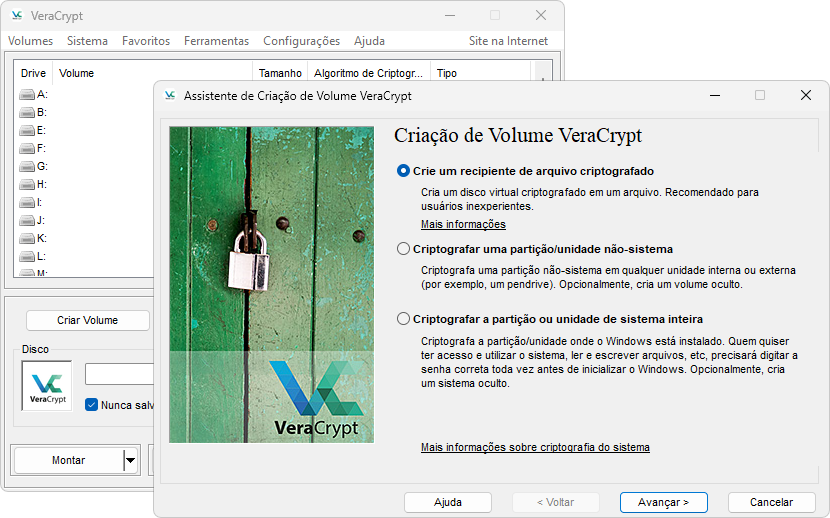Screen dimensions: 830x518
Task: Select drive I: icon in drive list
Action: (26, 203)
